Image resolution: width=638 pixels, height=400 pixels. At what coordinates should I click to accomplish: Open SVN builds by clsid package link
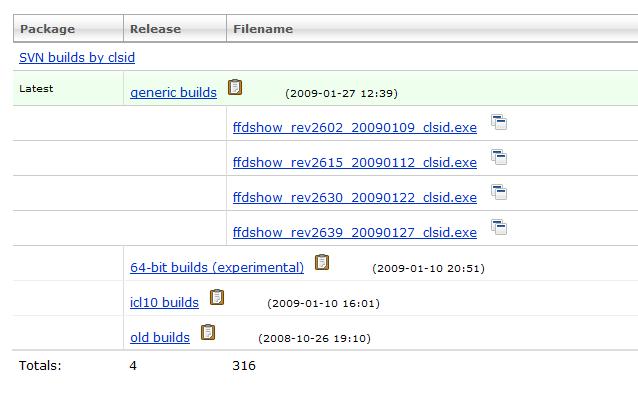[77, 58]
